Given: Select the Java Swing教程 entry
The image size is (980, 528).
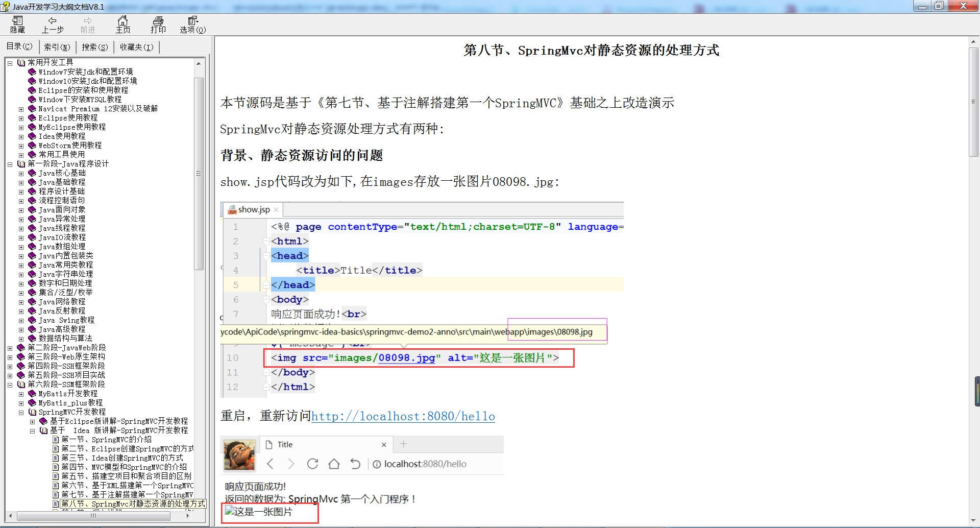Looking at the screenshot, I should [66, 320].
